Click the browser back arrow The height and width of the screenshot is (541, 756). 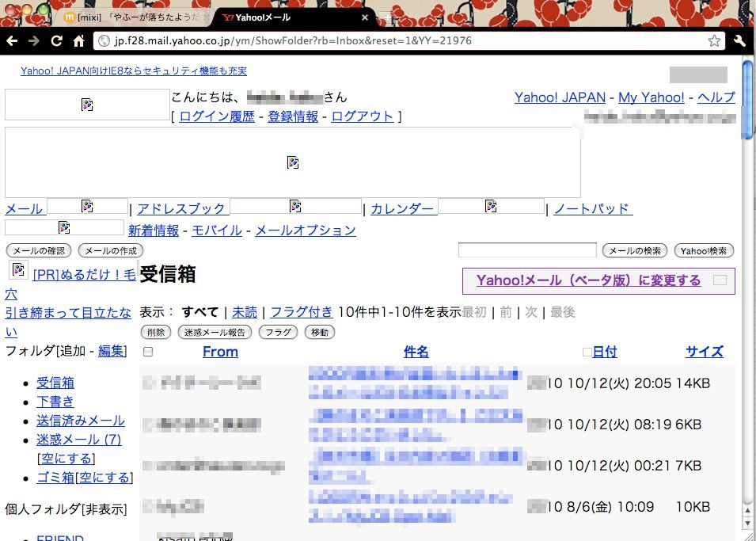12,41
